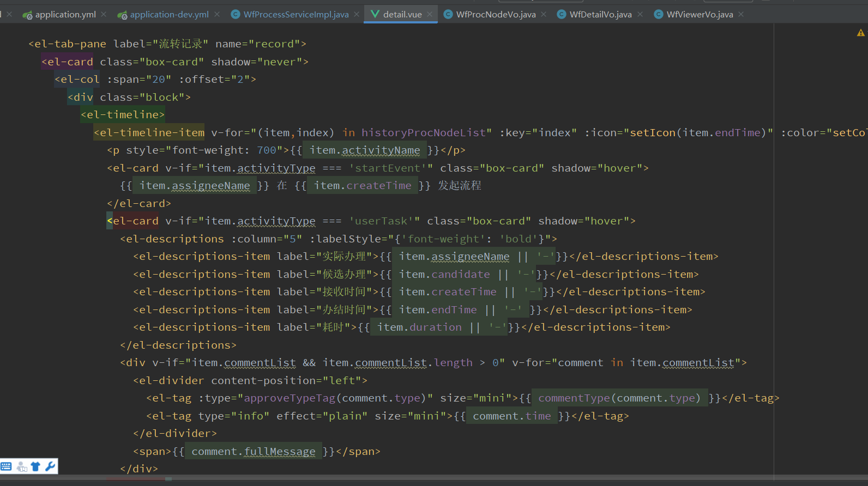Open the WfProcNodeVo.java tab
The width and height of the screenshot is (868, 486).
[496, 14]
